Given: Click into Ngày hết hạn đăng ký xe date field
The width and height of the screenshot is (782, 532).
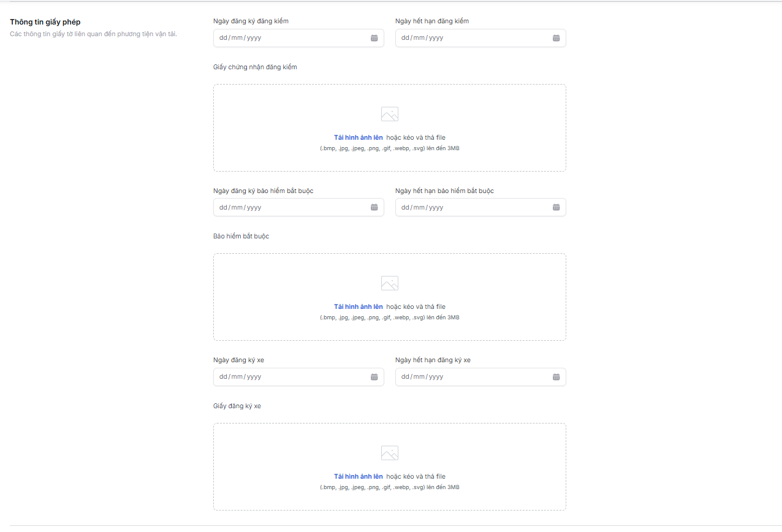Looking at the screenshot, I should pyautogui.click(x=470, y=377).
